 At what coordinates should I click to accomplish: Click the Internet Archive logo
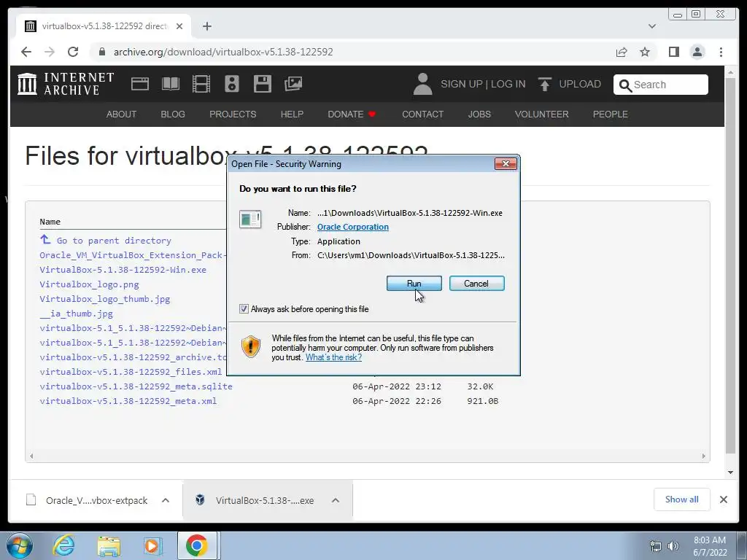click(66, 84)
